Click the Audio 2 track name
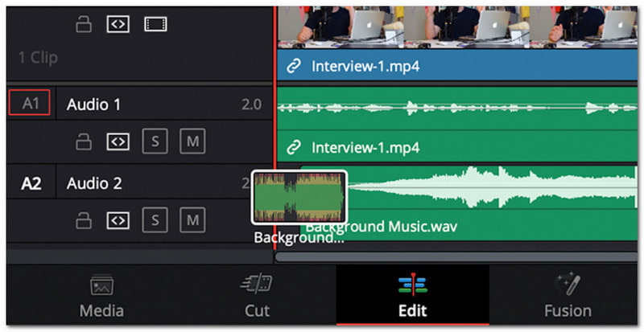644x332 pixels. (x=94, y=183)
